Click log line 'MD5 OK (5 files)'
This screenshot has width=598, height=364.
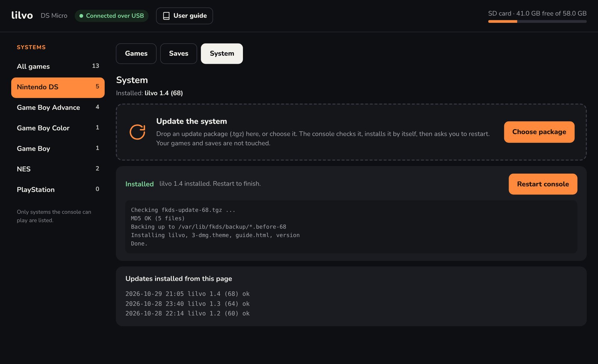(158, 218)
